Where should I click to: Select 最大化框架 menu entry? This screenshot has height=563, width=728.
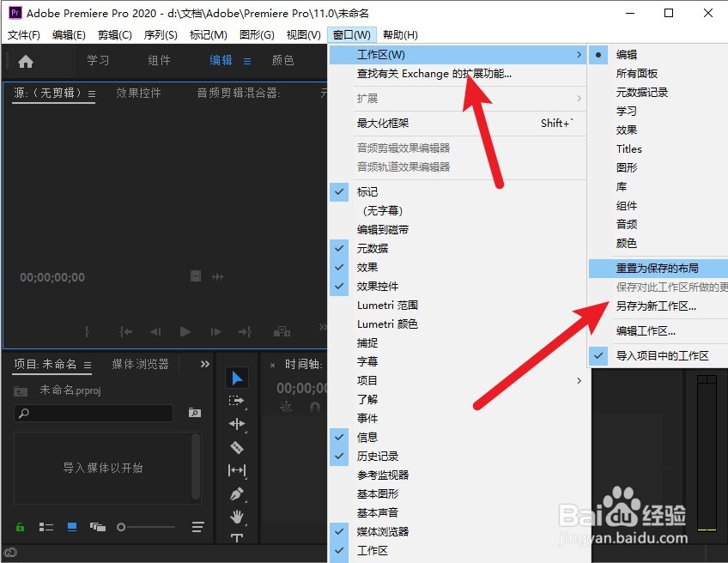[458, 123]
